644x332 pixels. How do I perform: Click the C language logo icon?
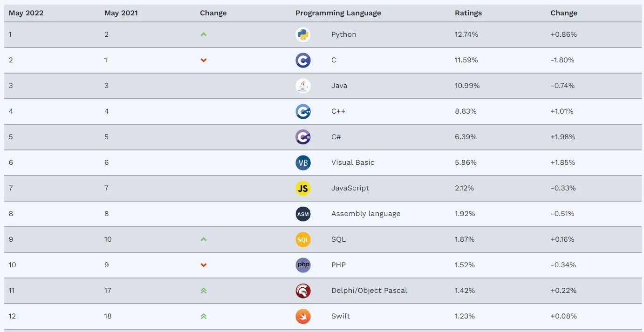303,60
